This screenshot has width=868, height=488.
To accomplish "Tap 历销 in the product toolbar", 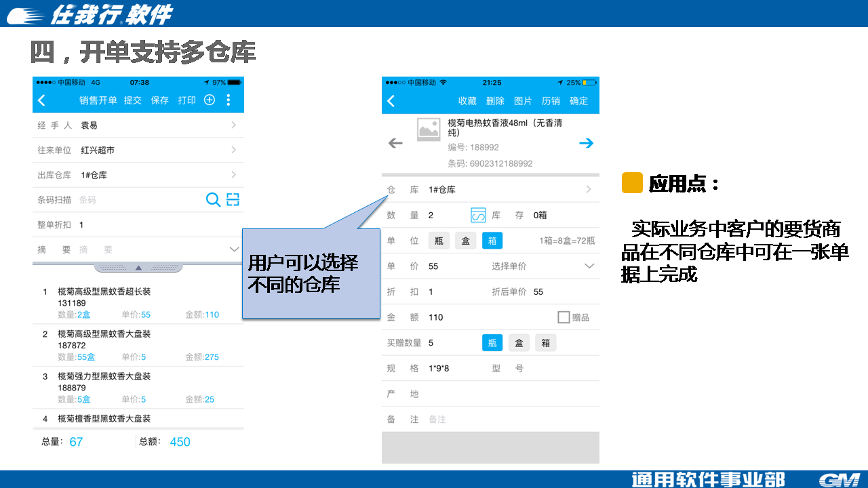I will pos(551,101).
